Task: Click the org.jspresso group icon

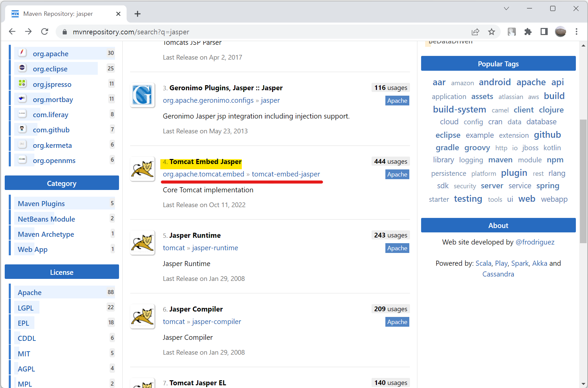Action: 22,83
